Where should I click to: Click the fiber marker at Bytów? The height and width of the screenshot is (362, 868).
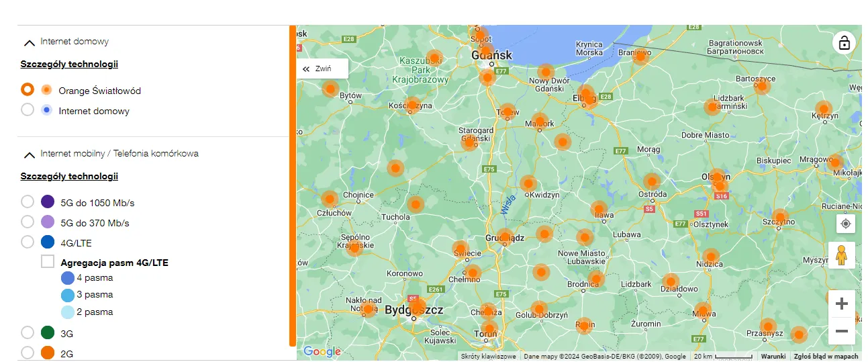click(x=330, y=89)
